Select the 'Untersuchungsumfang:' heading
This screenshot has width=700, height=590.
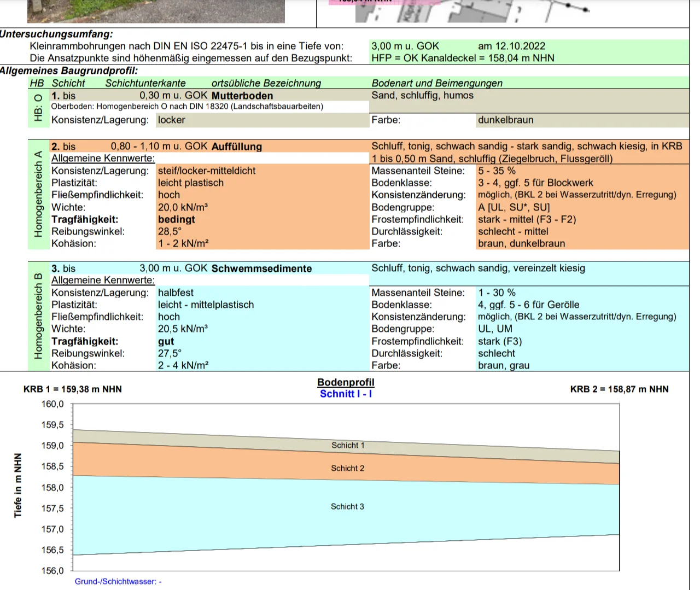[x=56, y=34]
